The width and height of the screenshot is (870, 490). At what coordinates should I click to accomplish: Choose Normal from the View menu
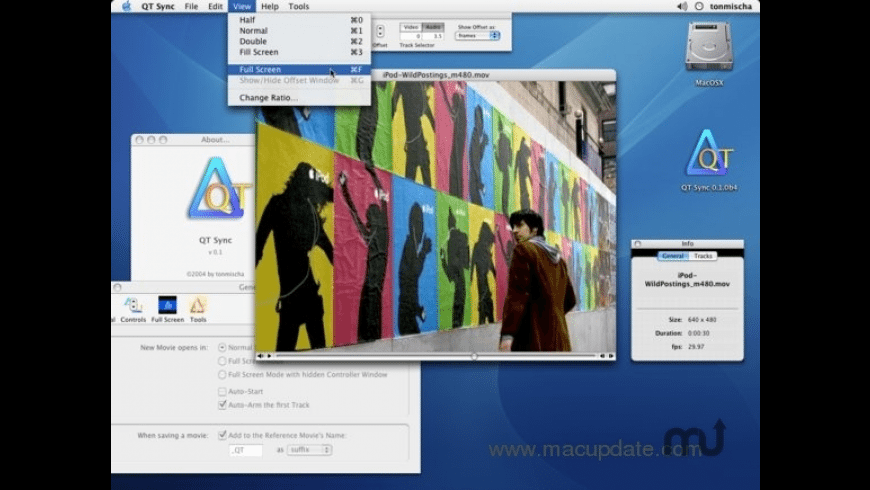299,31
